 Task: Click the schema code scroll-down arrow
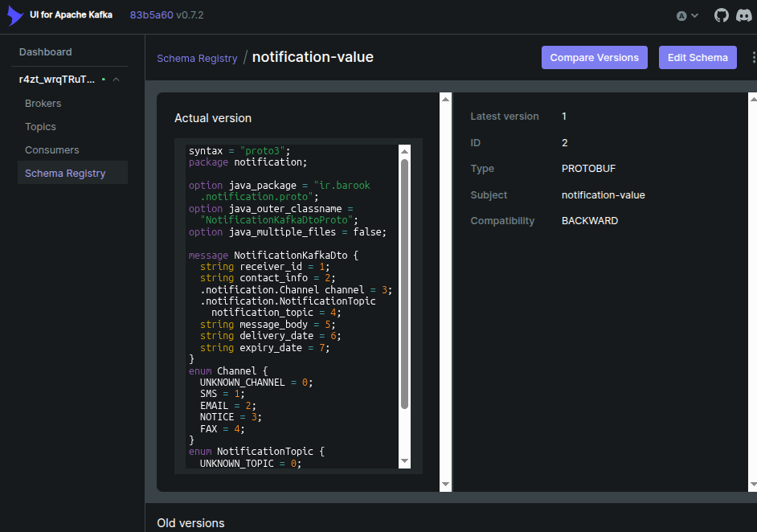pos(404,461)
